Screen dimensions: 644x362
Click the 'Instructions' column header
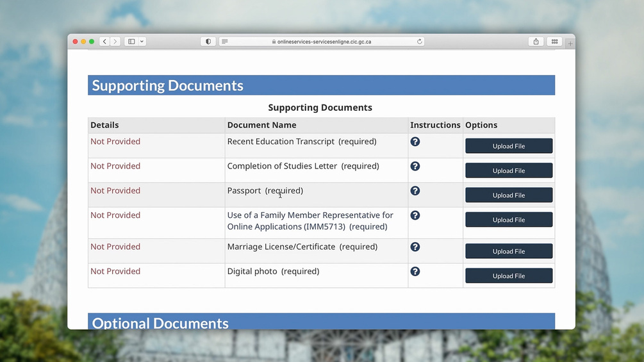click(435, 125)
